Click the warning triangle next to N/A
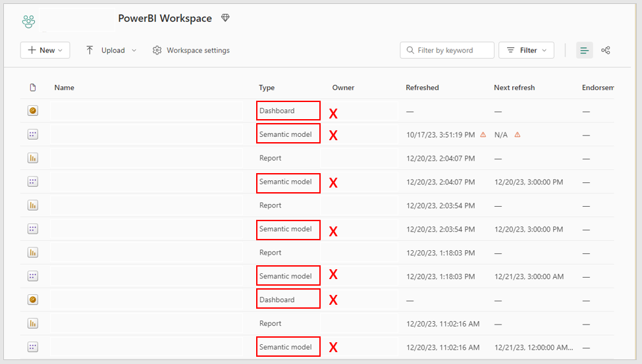The image size is (642, 364). tap(518, 135)
